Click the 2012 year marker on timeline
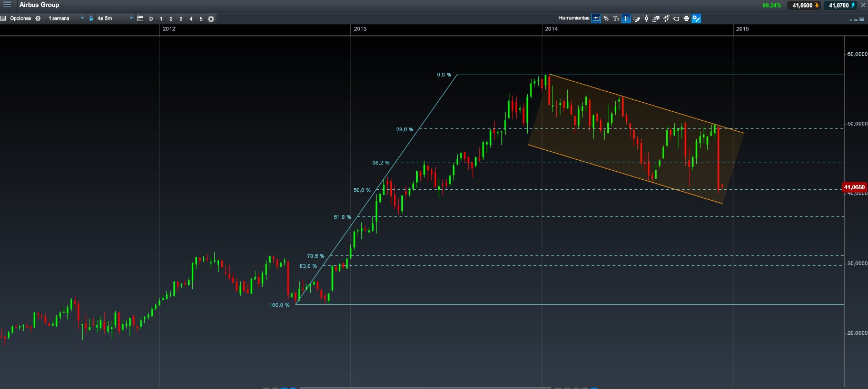 coord(169,28)
